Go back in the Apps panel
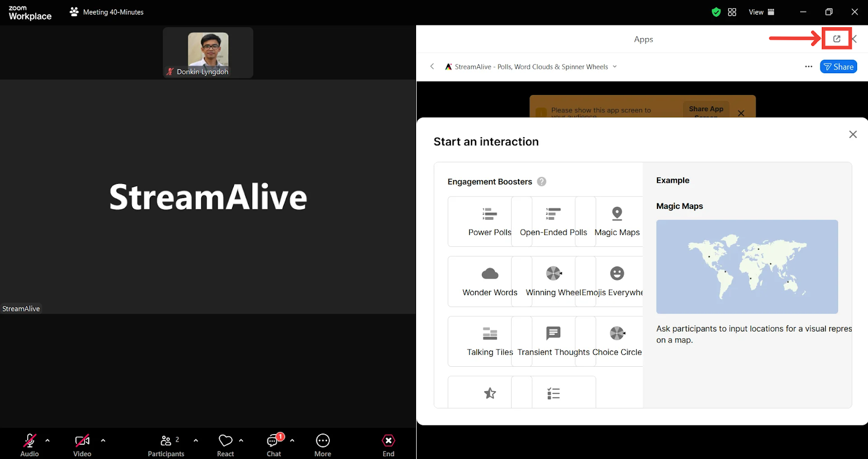Viewport: 868px width, 459px height. click(x=432, y=67)
